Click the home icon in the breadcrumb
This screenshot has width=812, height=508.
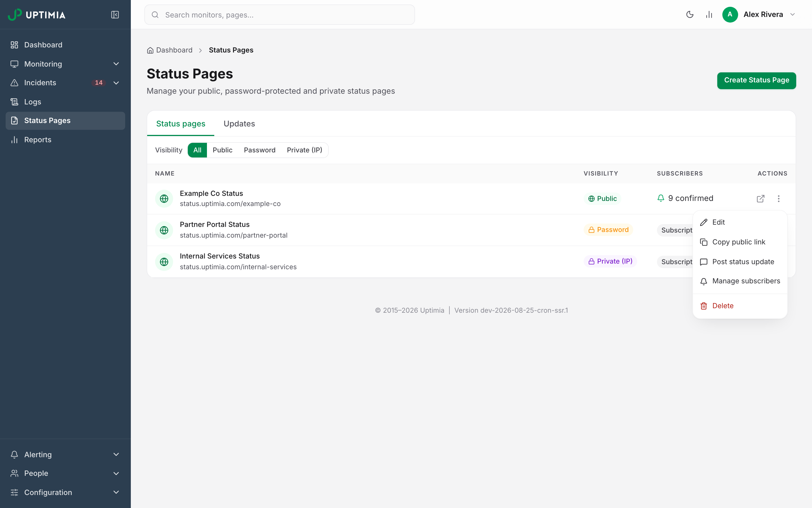click(x=150, y=51)
